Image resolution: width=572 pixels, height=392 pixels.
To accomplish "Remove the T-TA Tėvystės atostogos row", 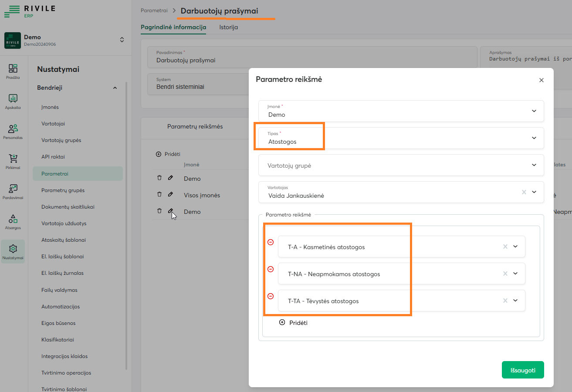I will click(x=271, y=296).
